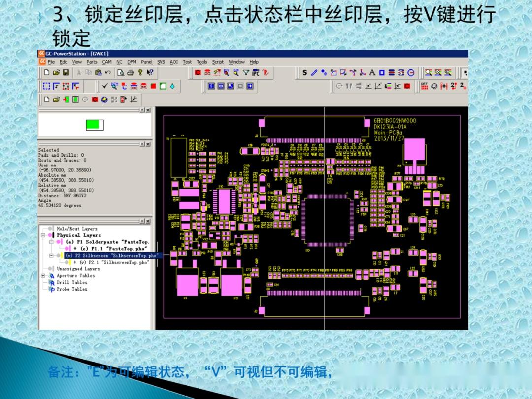Screen dimensions: 532x399
Task: Toggle the dot next to P1 Solderpaste layer
Action: (58, 242)
